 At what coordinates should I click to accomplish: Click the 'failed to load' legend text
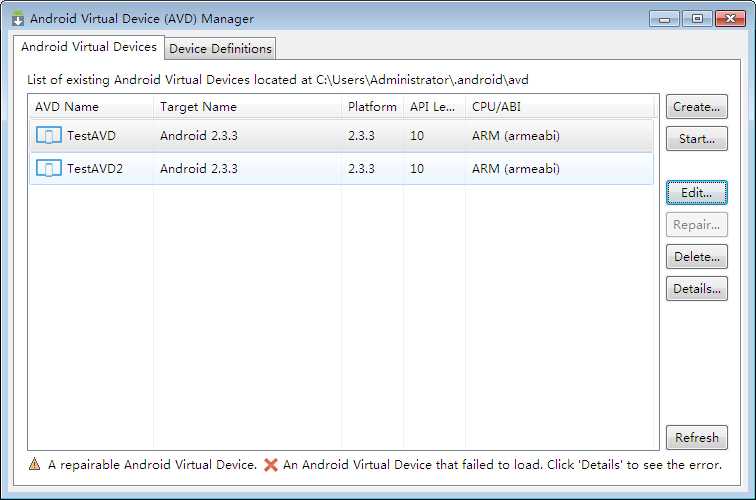[502, 465]
